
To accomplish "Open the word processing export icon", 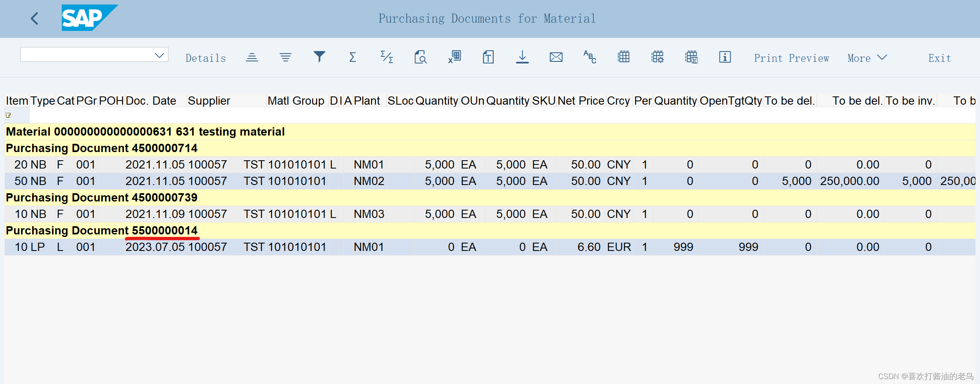I will 488,57.
